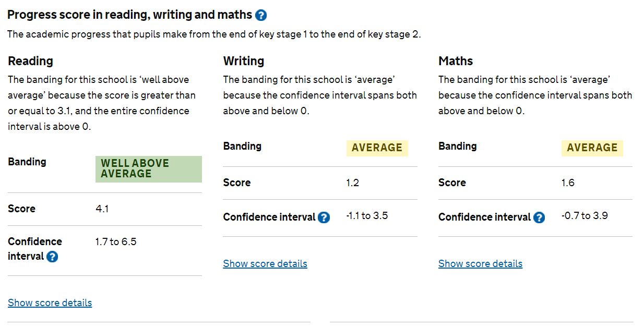Click help icon next to Writing confidence interval
644x327 pixels.
click(324, 217)
